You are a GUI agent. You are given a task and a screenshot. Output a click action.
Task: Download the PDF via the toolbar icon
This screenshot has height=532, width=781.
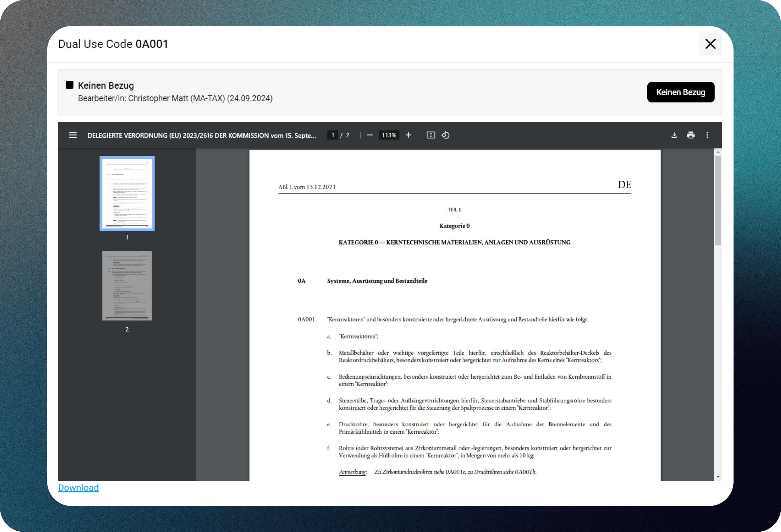pyautogui.click(x=674, y=135)
